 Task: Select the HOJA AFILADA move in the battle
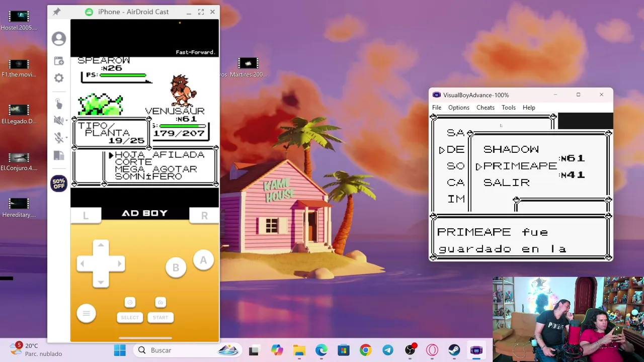159,155
